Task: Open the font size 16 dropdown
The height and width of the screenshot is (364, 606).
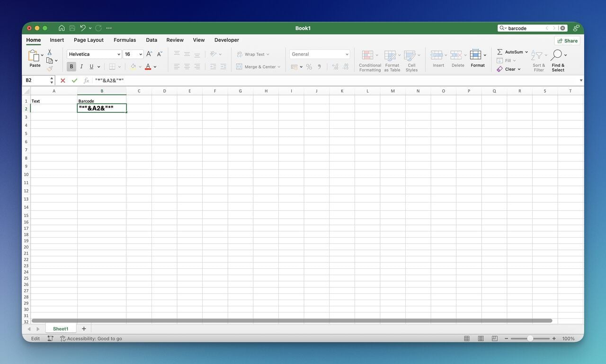Action: [141, 54]
